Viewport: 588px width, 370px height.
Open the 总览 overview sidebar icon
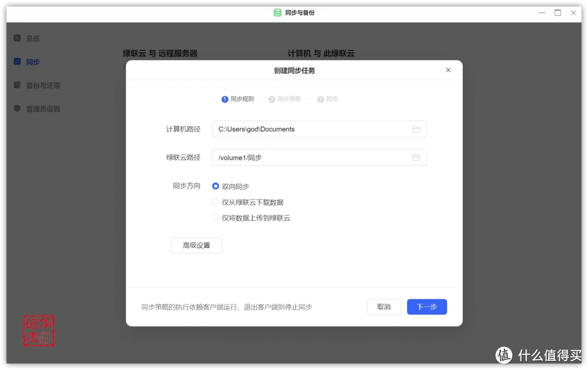coord(16,38)
